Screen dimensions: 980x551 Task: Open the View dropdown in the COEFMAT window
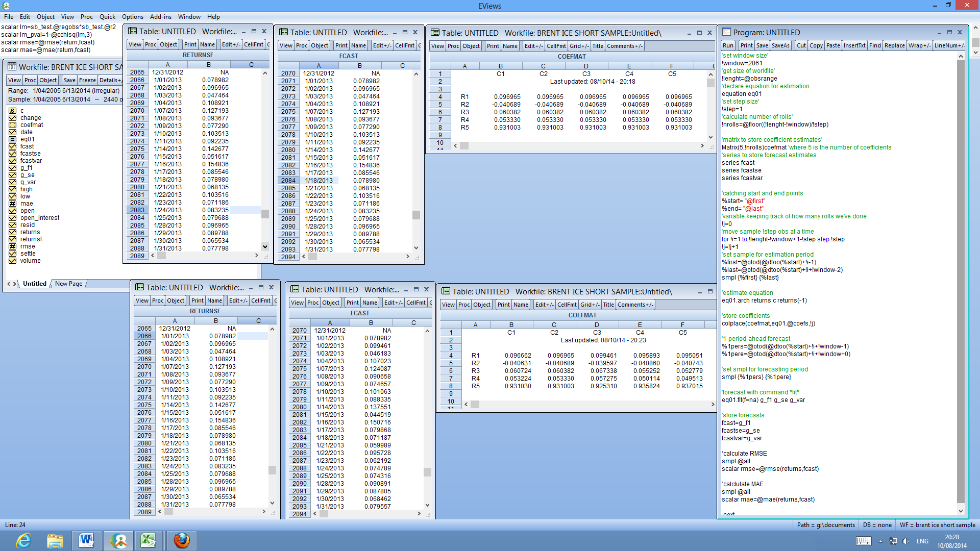pyautogui.click(x=437, y=45)
